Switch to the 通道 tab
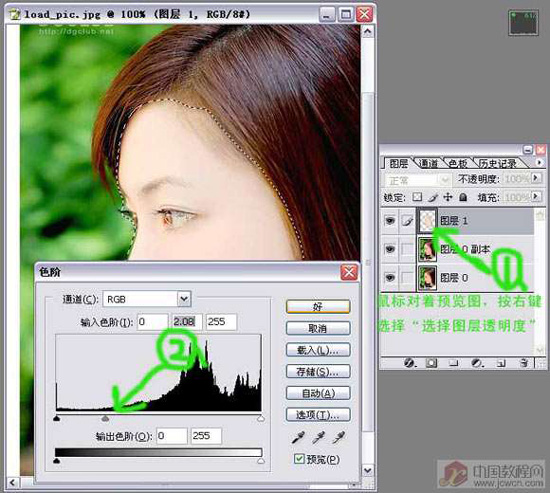550x493 pixels. click(x=429, y=163)
